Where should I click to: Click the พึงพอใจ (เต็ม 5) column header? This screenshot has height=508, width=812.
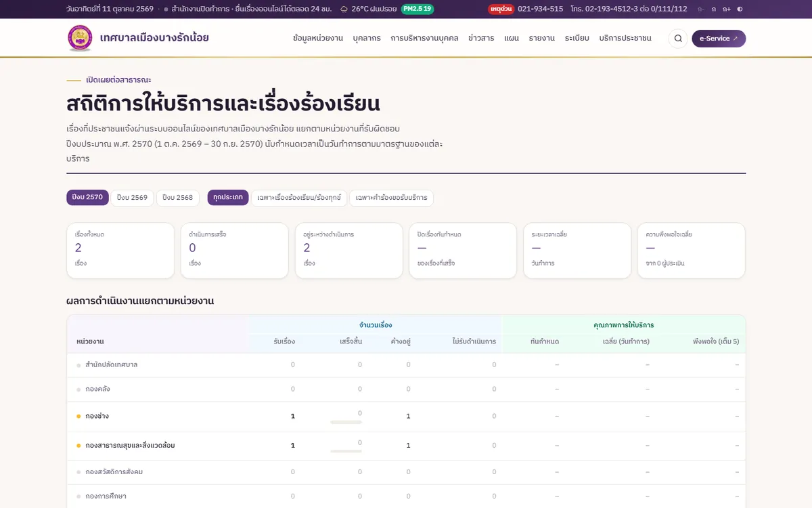coord(716,341)
